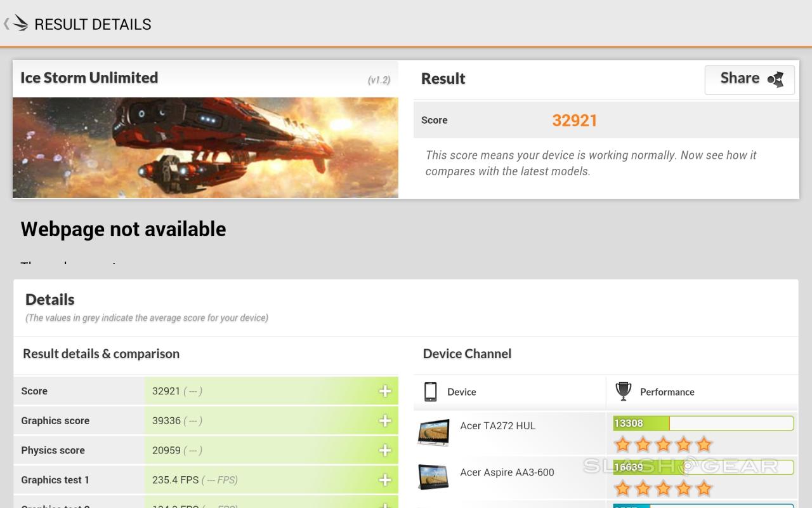This screenshot has height=508, width=812.
Task: Click the star rating for Acer TA272 HUL
Action: (663, 444)
